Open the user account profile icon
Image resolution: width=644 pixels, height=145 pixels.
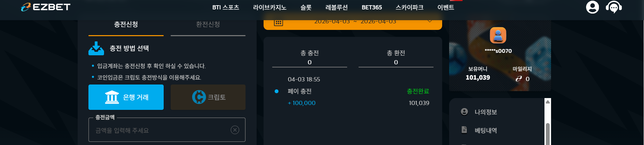[x=592, y=7]
